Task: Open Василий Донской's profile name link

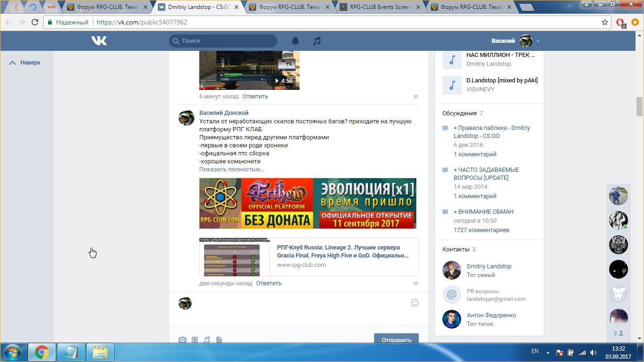Action: (x=224, y=113)
